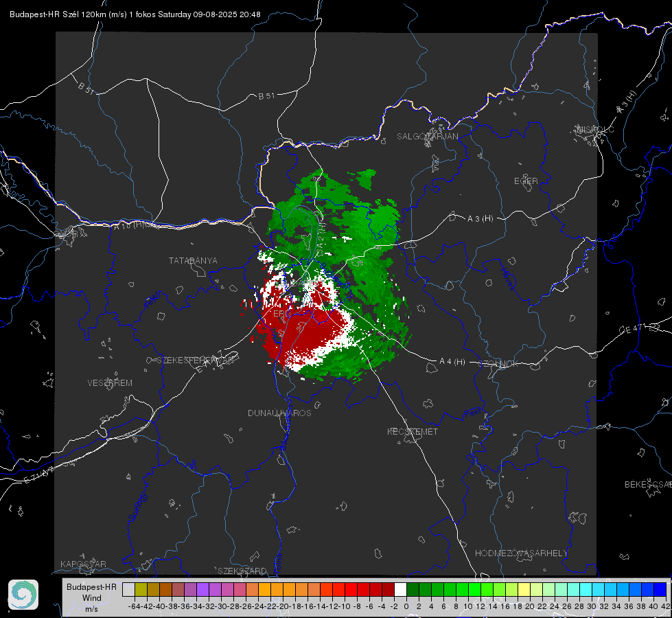Click the EGER city label
The height and width of the screenshot is (618, 672).
(526, 181)
